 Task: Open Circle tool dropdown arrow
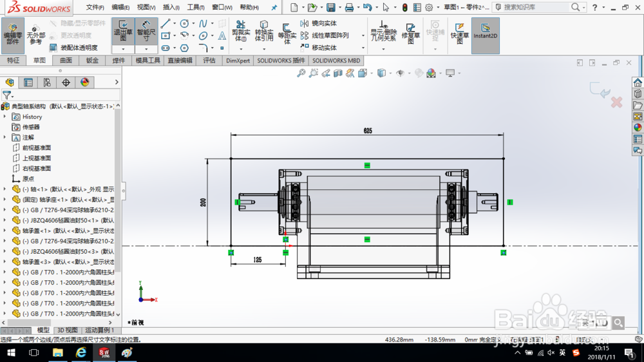[x=193, y=24]
